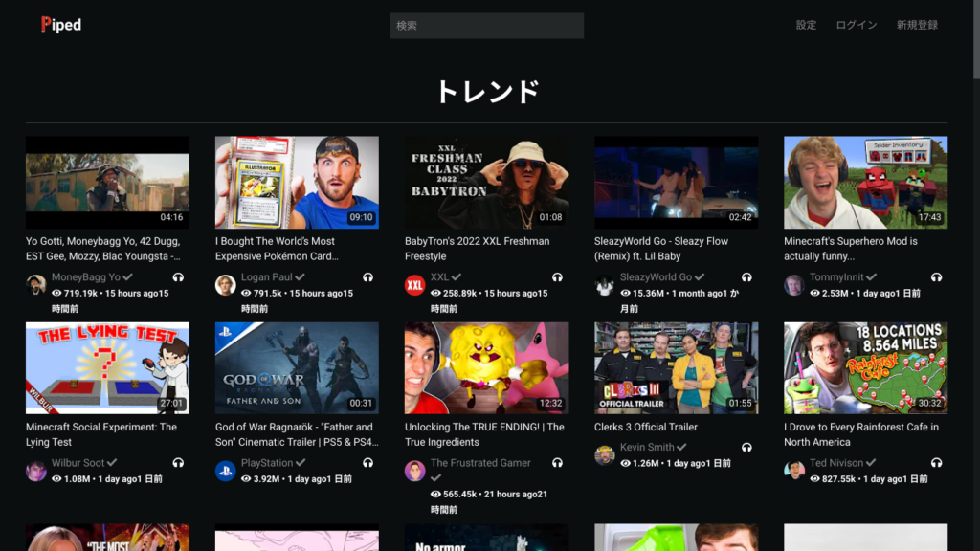Click the PlayStation channel avatar icon
The image size is (980, 551).
click(226, 471)
